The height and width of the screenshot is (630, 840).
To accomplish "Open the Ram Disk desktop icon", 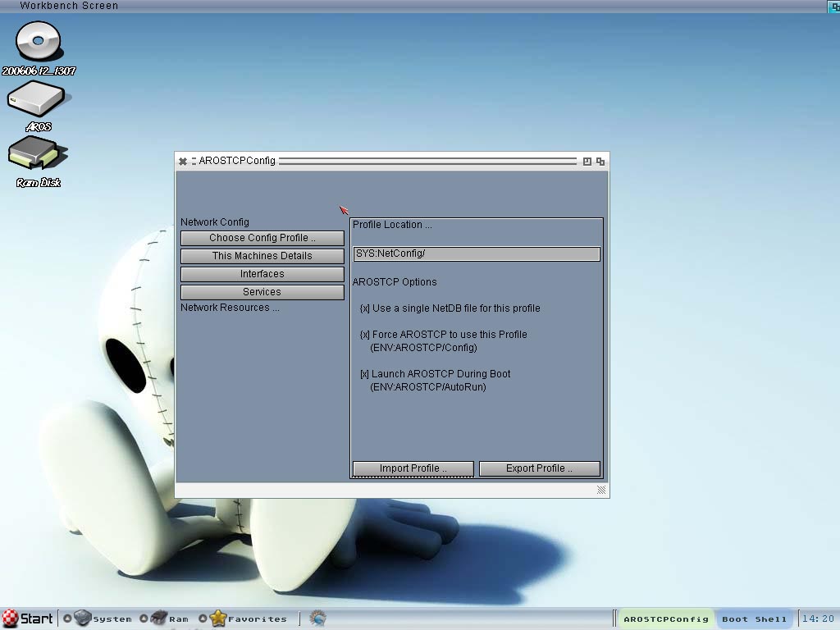I will pyautogui.click(x=37, y=153).
